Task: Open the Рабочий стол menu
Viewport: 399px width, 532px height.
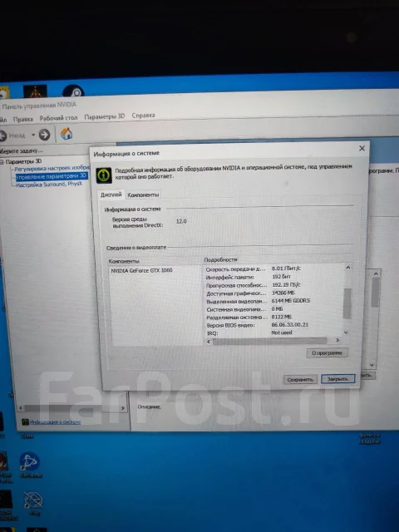Action: [x=58, y=118]
